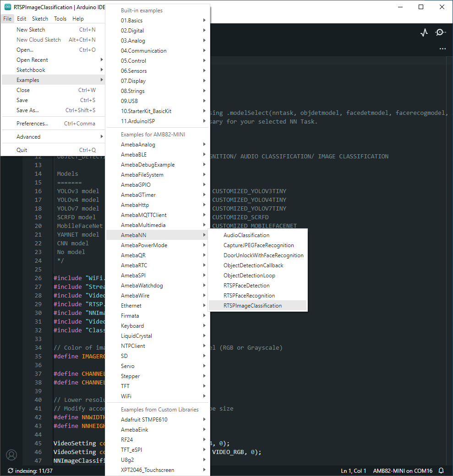Select Open... in the File menu
The width and height of the screenshot is (453, 476).
pyautogui.click(x=53, y=50)
